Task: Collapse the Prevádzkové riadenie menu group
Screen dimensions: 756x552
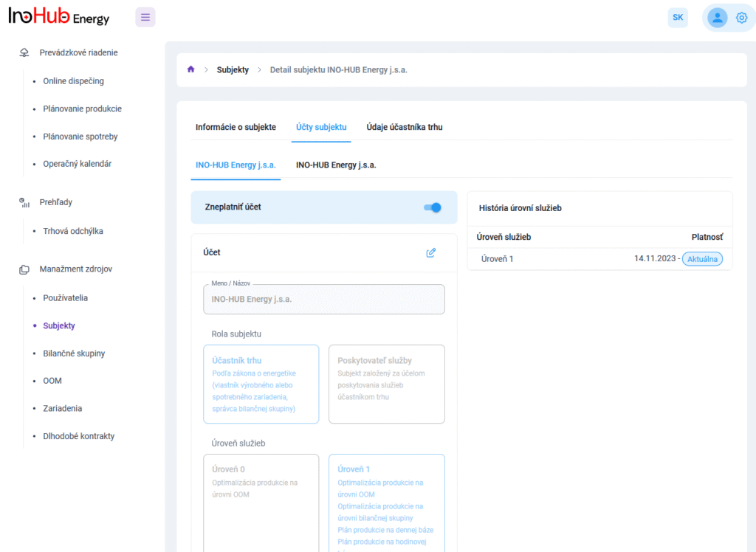Action: (x=78, y=53)
